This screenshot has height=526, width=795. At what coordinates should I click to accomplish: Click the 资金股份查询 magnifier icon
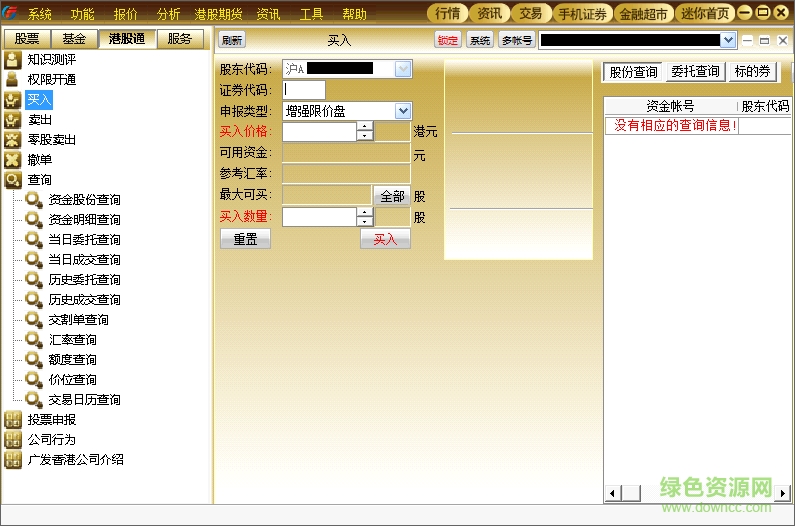coord(34,200)
